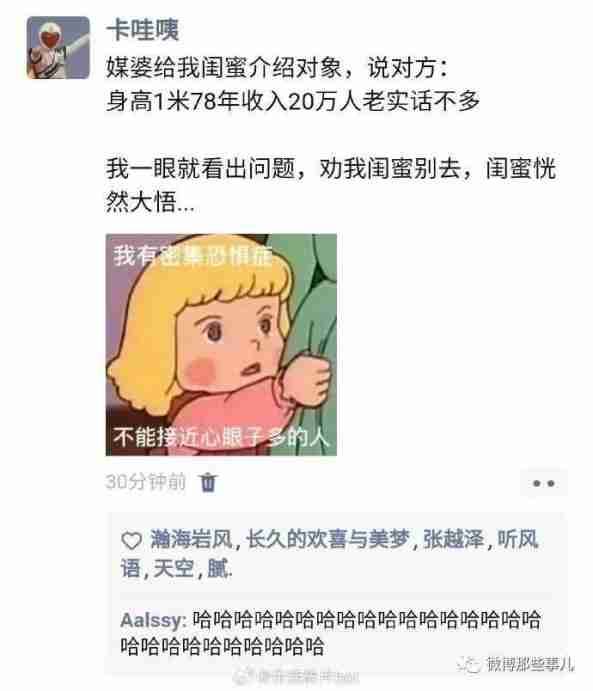Image resolution: width=593 pixels, height=691 pixels.
Task: Open liker 听风语's profile
Action: click(517, 539)
